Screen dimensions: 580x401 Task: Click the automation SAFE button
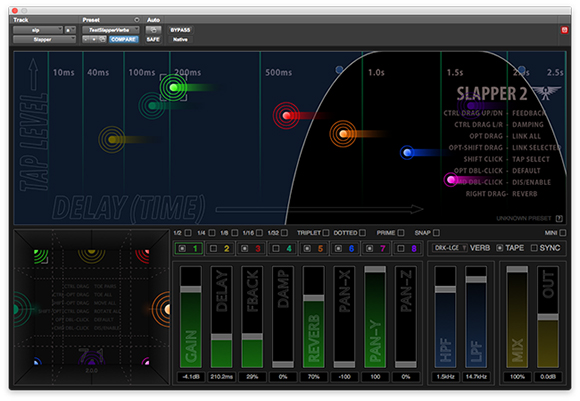pyautogui.click(x=153, y=39)
